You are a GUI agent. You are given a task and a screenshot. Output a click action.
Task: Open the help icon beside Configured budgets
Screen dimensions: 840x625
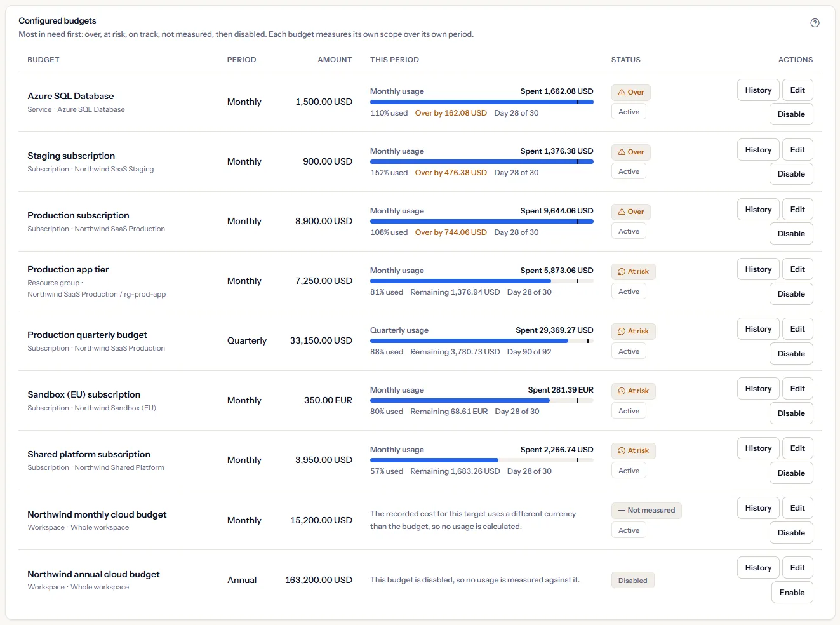(x=815, y=23)
